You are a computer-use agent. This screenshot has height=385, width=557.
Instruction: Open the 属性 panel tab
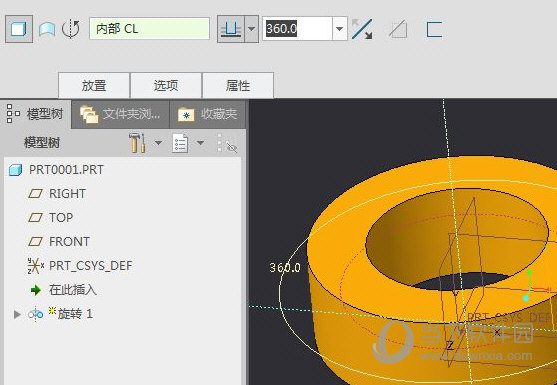(x=238, y=85)
